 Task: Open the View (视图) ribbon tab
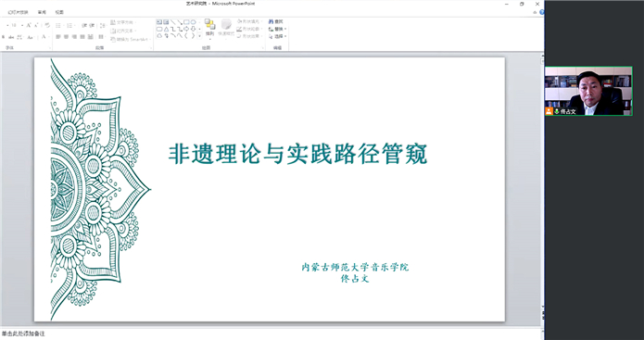click(x=59, y=12)
